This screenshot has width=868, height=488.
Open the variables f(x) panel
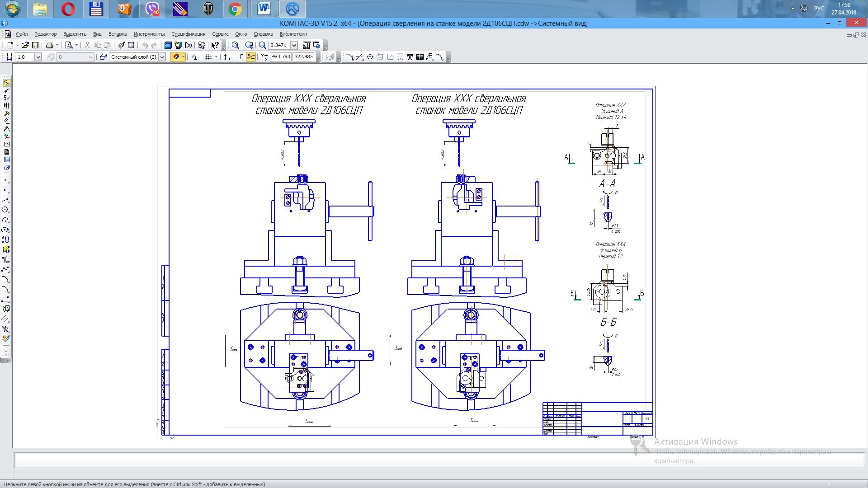coord(189,45)
